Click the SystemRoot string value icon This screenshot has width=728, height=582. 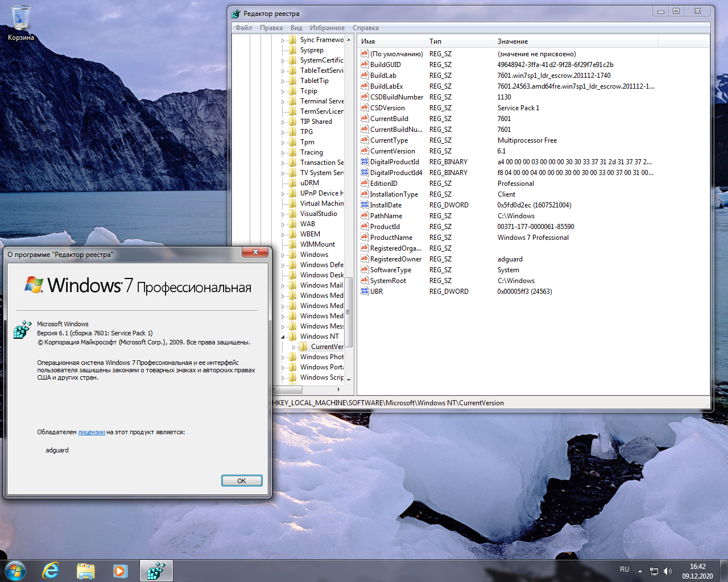(365, 280)
